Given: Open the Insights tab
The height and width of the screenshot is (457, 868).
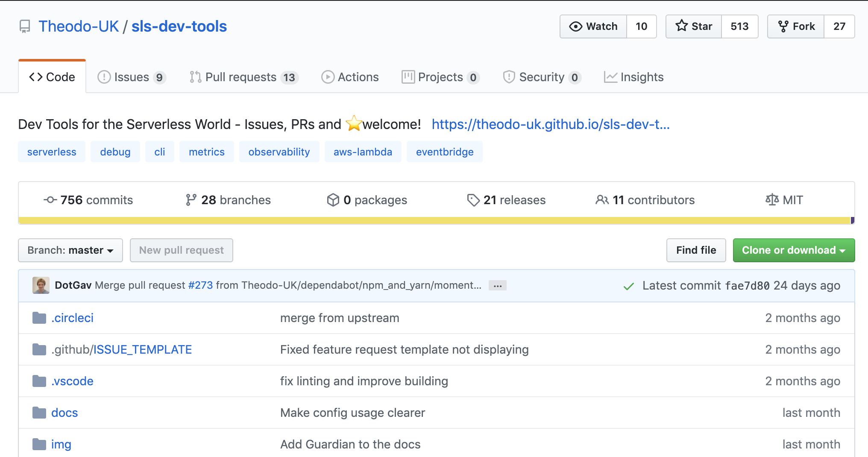Looking at the screenshot, I should 634,77.
